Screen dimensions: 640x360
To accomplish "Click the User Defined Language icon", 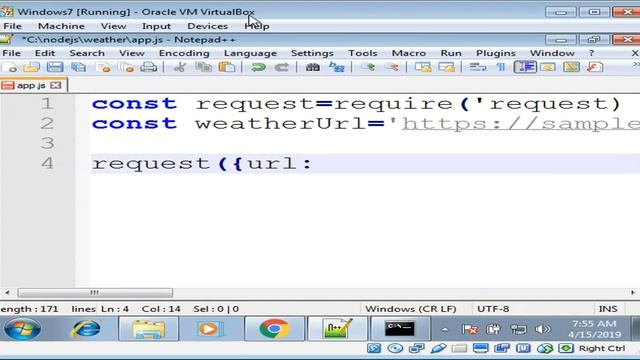I will [x=548, y=67].
